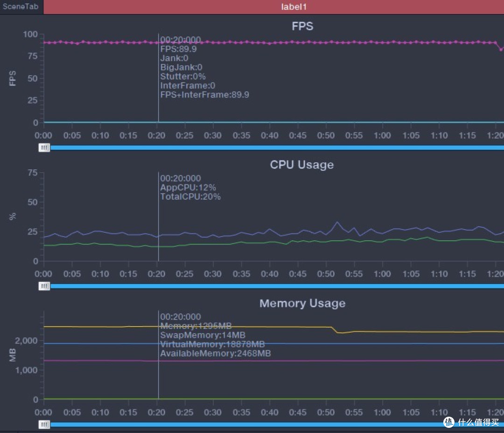Click the Memory Usage chart title
The height and width of the screenshot is (433, 504).
click(x=302, y=303)
